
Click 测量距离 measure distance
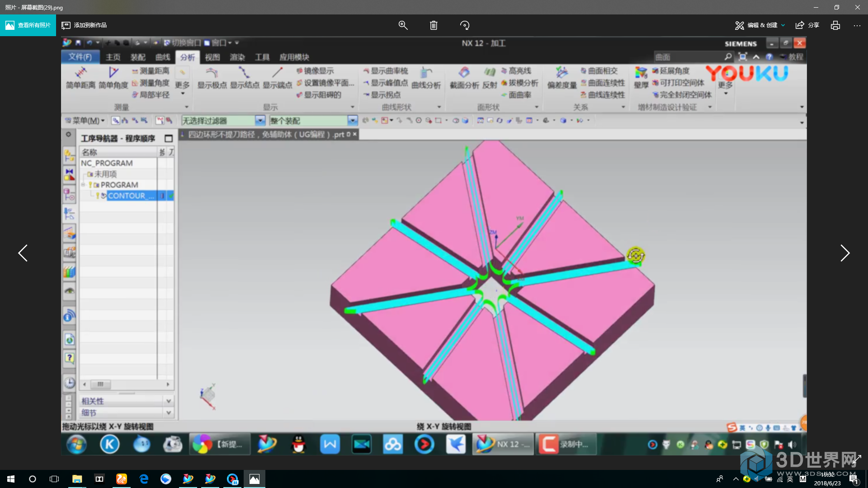(151, 71)
